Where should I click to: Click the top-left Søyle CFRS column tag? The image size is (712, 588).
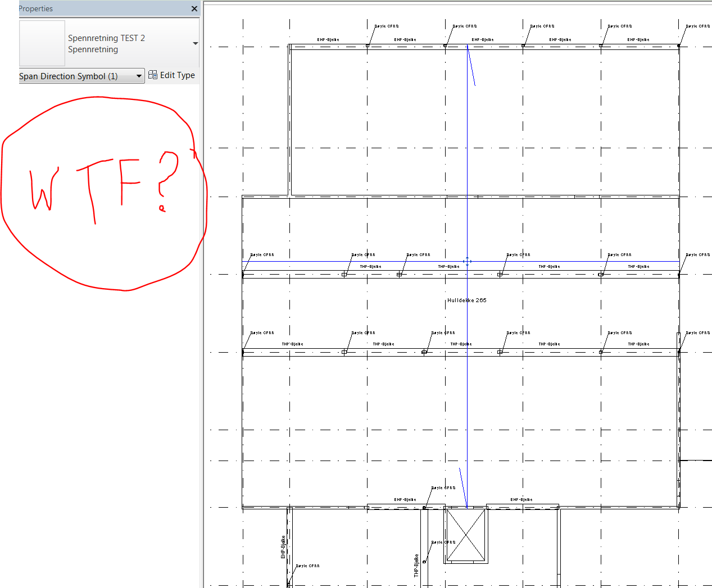(386, 25)
